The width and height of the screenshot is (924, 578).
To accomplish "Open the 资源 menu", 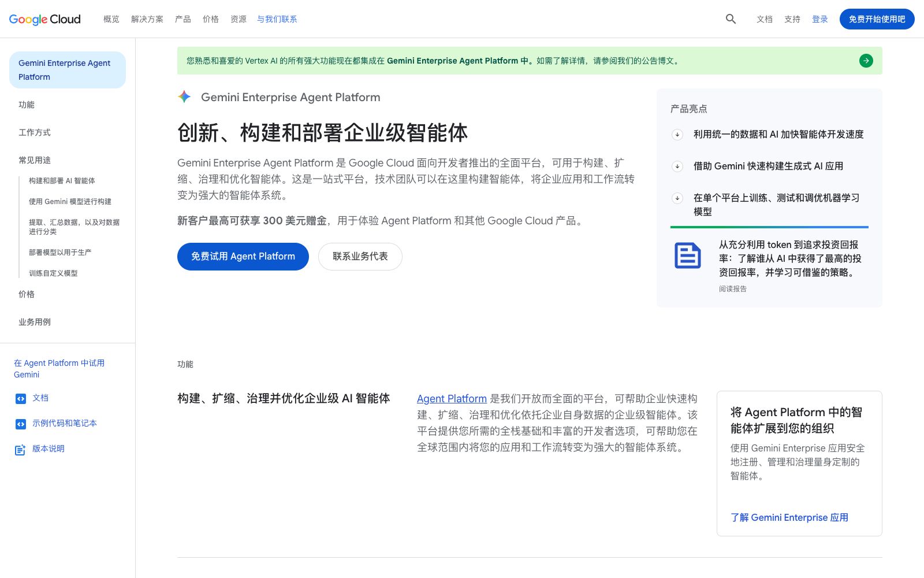I will [239, 19].
